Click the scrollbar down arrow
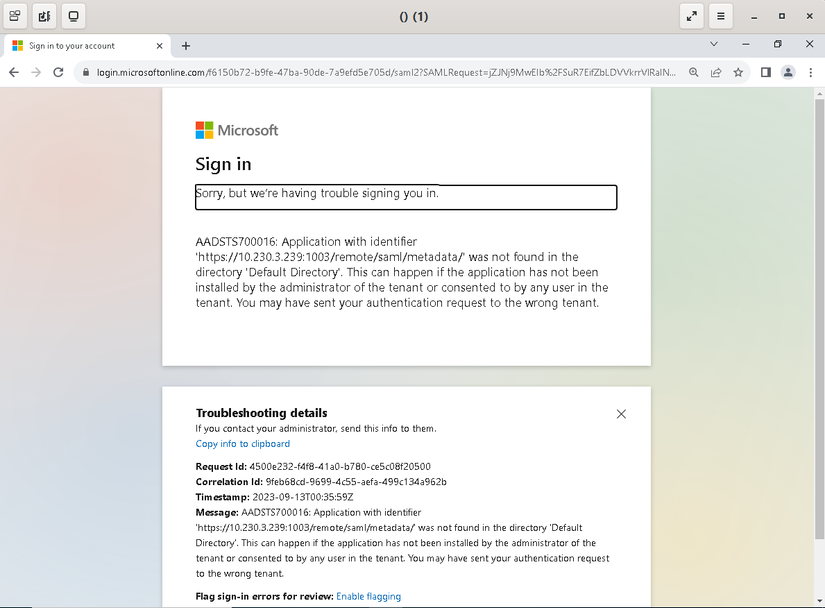Viewport: 825px width, 608px height. tap(819, 601)
